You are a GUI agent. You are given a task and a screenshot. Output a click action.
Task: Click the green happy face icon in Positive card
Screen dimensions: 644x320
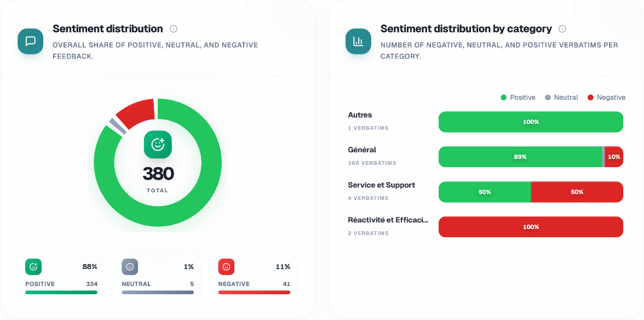click(33, 267)
